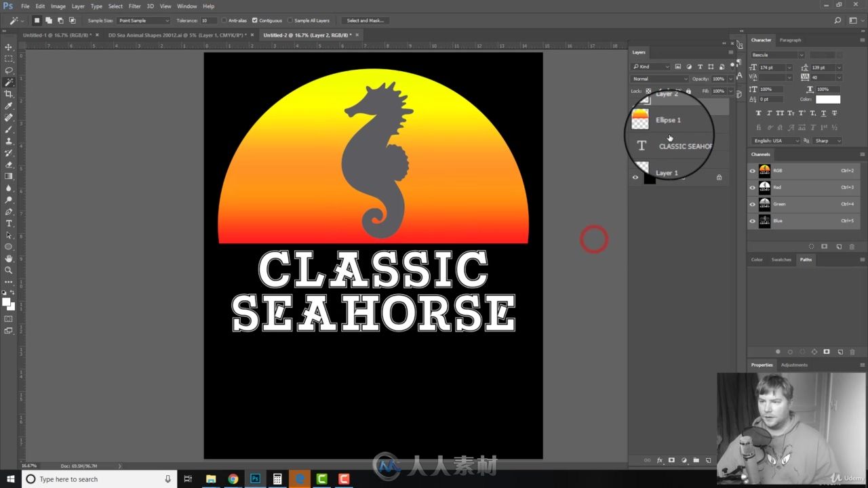The image size is (868, 488).
Task: Open the Opacity slider dropdown arrow
Action: tap(730, 79)
